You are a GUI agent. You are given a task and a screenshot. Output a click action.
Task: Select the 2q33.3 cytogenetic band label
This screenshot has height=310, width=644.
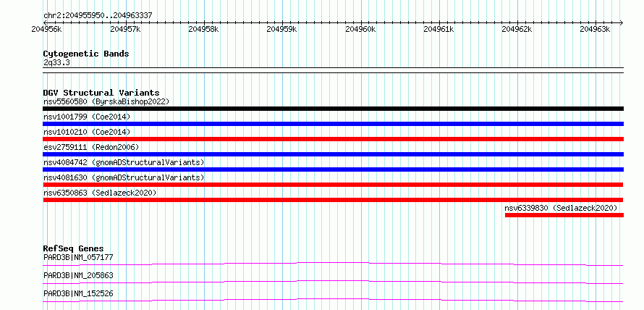coord(56,63)
